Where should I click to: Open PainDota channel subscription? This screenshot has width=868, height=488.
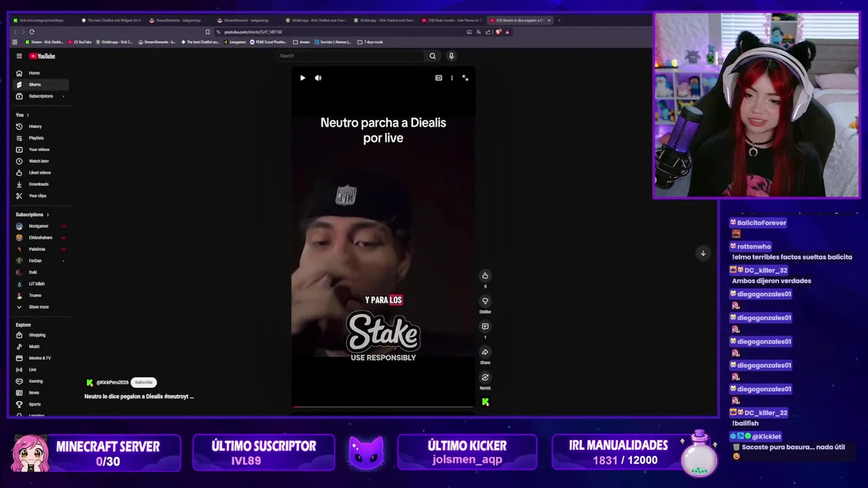pyautogui.click(x=40, y=249)
